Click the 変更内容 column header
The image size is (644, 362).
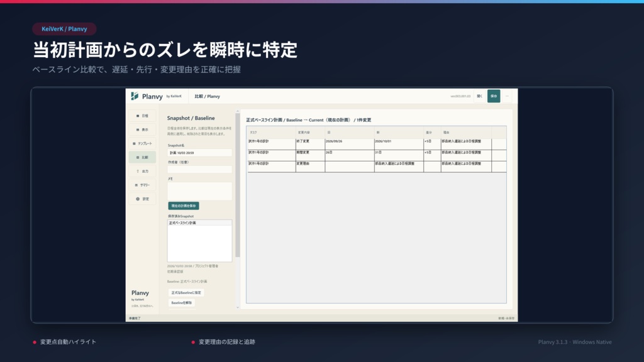pyautogui.click(x=310, y=132)
